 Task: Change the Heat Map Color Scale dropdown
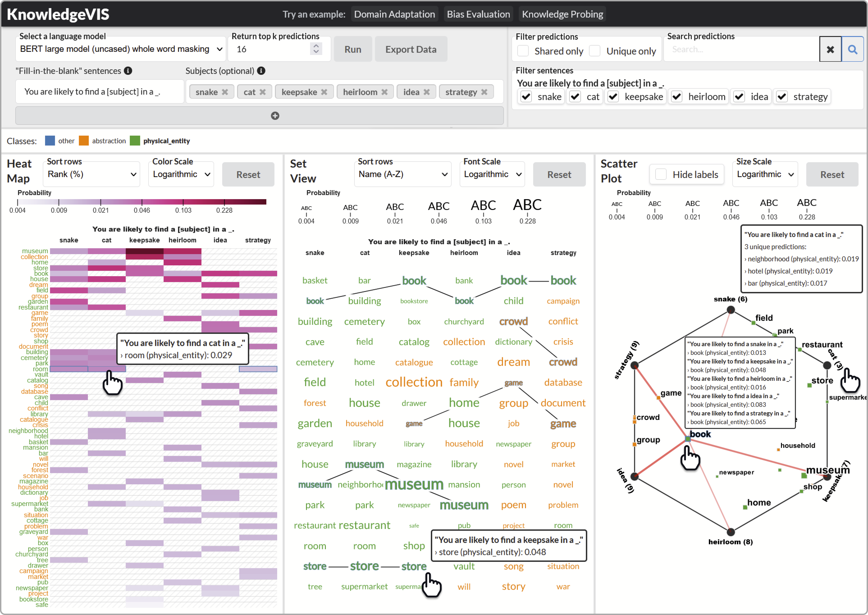click(181, 174)
